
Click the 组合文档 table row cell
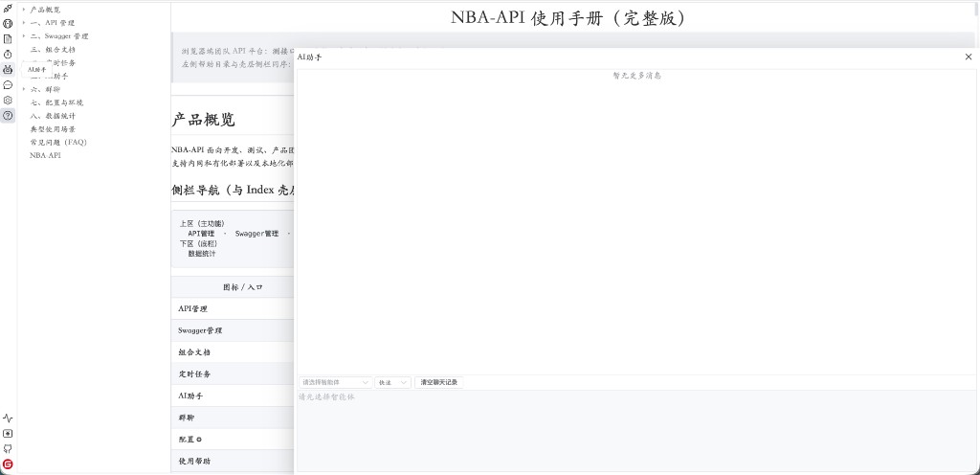pos(193,352)
